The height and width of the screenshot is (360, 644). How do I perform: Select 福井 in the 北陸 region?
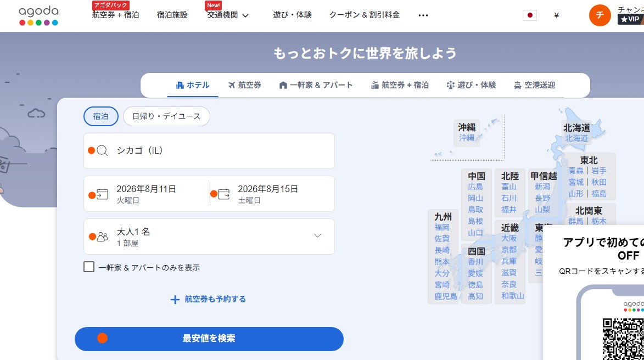[x=509, y=209]
